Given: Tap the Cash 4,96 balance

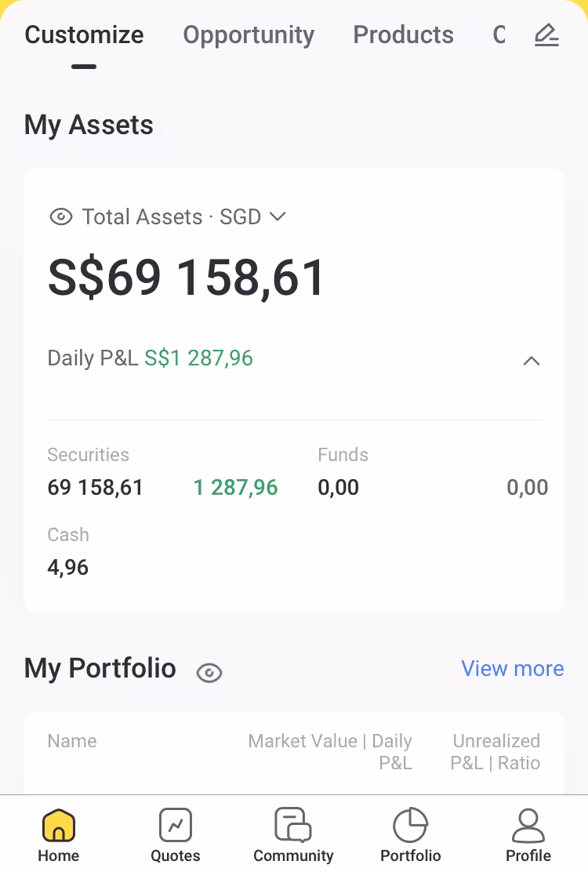Looking at the screenshot, I should (x=68, y=568).
